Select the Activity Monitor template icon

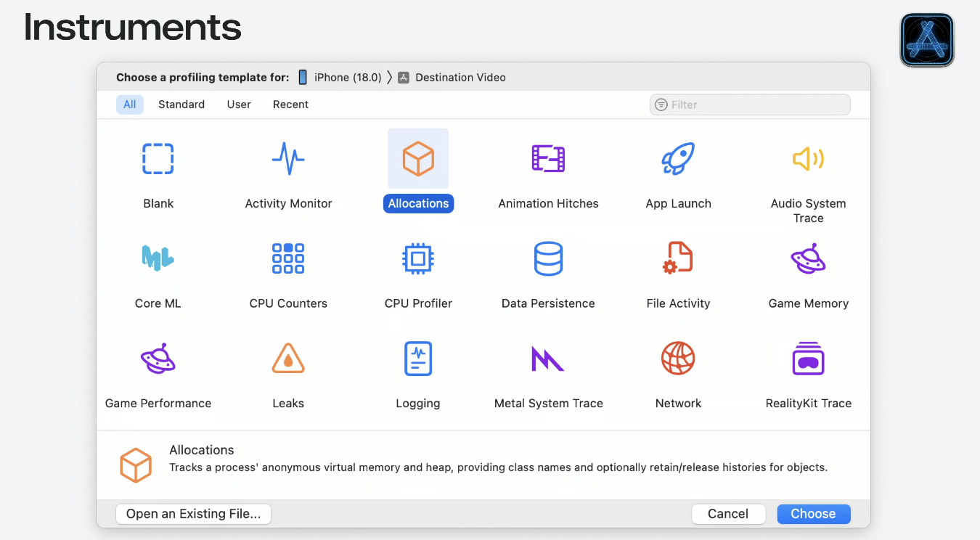(x=288, y=159)
